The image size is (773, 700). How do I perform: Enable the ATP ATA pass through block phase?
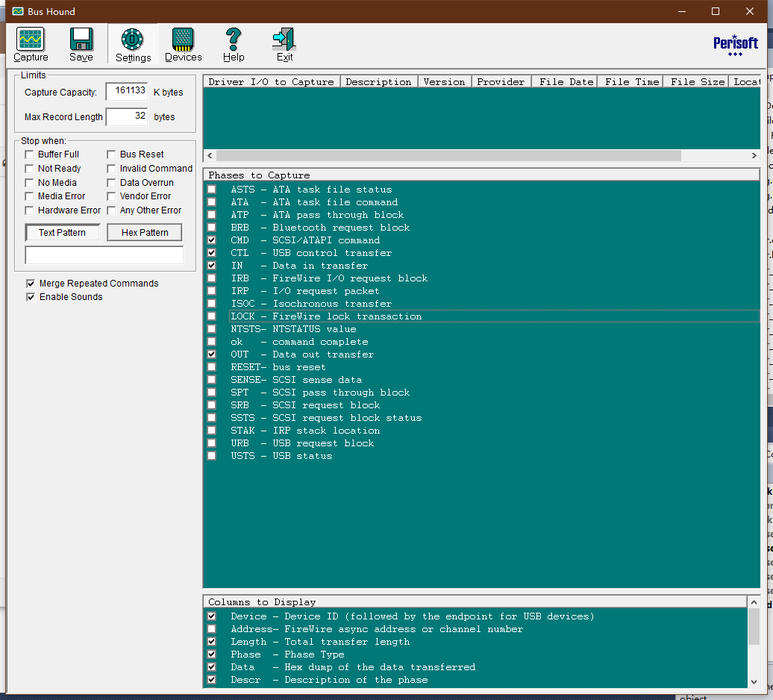(212, 215)
